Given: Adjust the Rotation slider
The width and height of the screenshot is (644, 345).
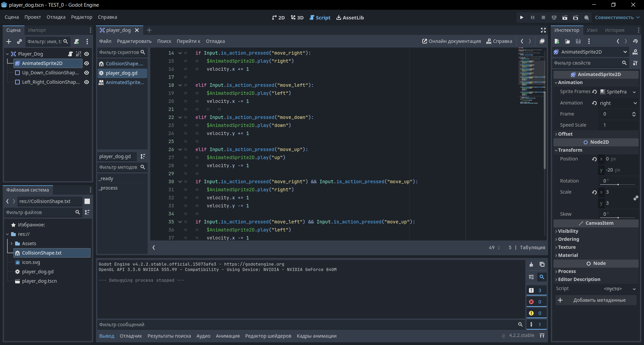Looking at the screenshot, I should [x=618, y=185].
